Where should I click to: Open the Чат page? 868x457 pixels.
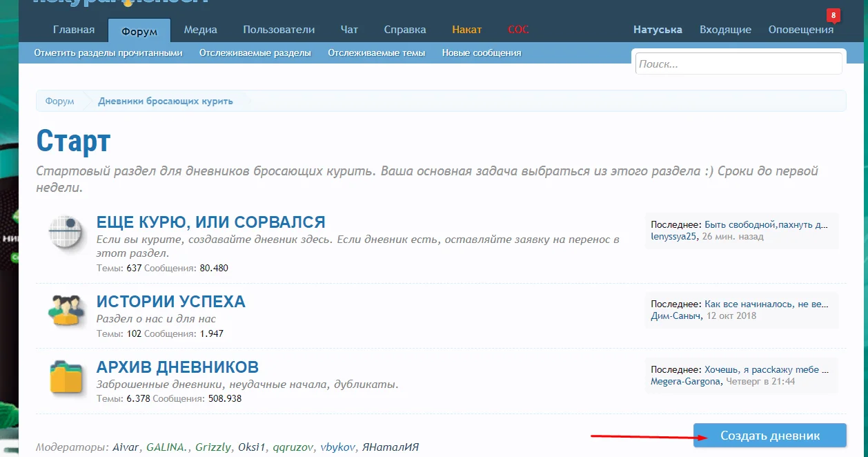tap(349, 30)
